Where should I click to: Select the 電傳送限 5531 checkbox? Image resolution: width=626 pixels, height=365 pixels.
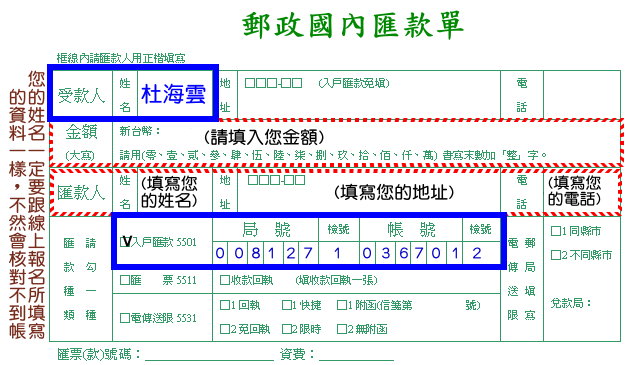[x=125, y=318]
